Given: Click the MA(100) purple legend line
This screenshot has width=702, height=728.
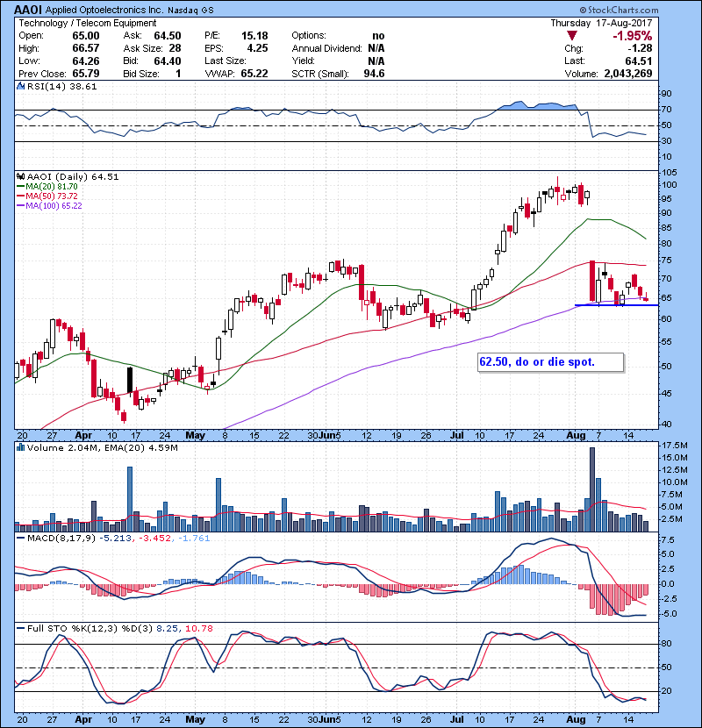Looking at the screenshot, I should point(20,206).
